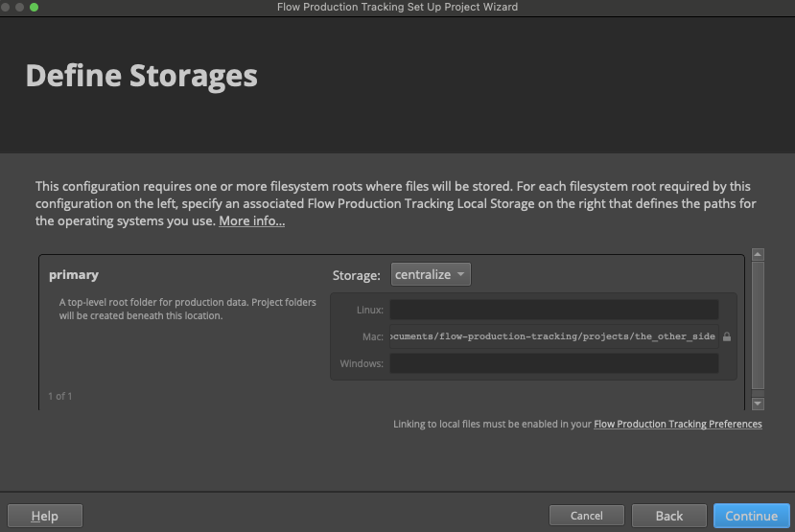
Task: Click the scroll down arrow in storage list
Action: [758, 405]
